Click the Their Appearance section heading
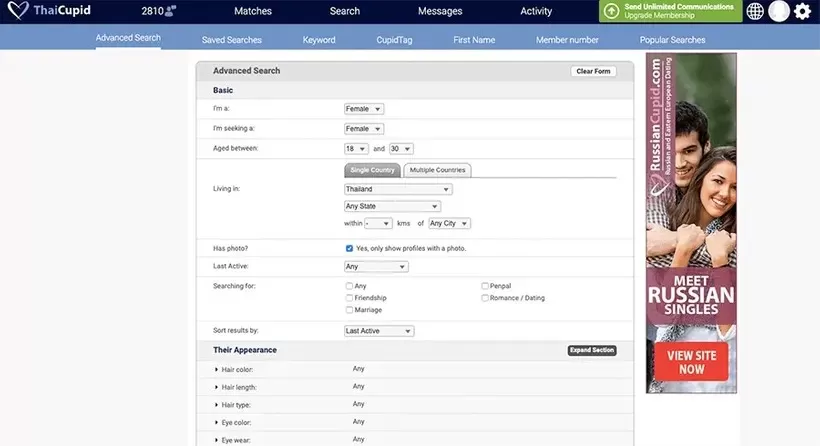 pyautogui.click(x=245, y=350)
